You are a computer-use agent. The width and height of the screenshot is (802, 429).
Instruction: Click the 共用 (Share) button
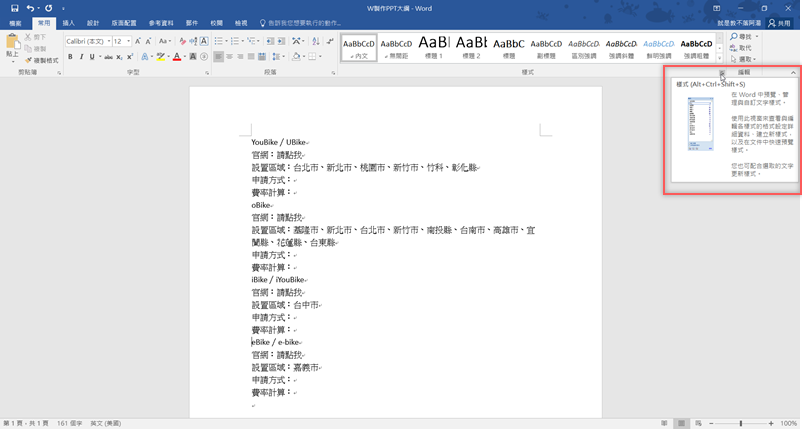[x=779, y=23]
